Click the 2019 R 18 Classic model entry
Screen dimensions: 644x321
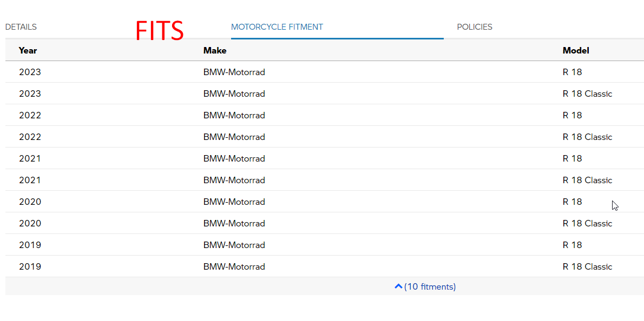pos(587,266)
